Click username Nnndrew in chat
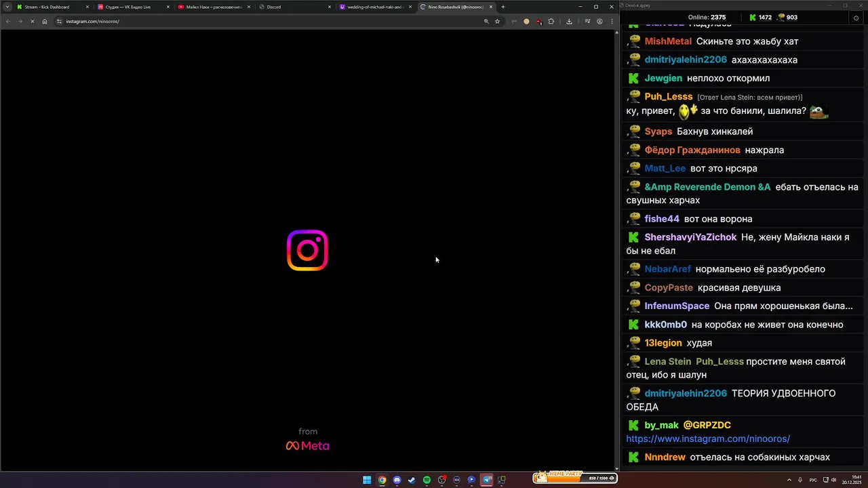Screen dimensions: 868x488 click(x=665, y=457)
